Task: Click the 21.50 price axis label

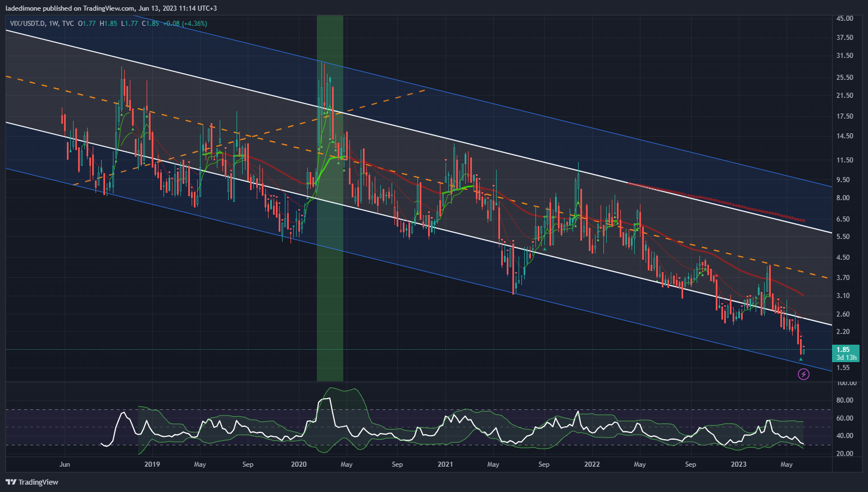Action: coord(845,96)
